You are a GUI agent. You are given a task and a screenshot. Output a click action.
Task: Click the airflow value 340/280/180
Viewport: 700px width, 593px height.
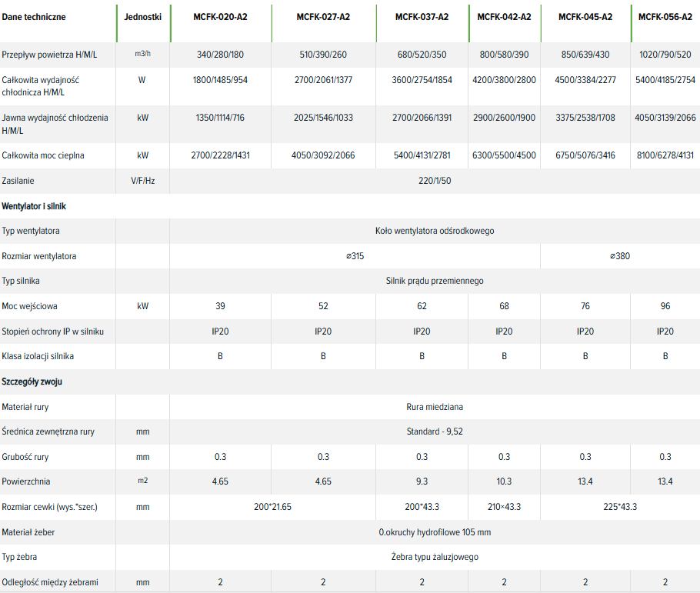pos(220,54)
